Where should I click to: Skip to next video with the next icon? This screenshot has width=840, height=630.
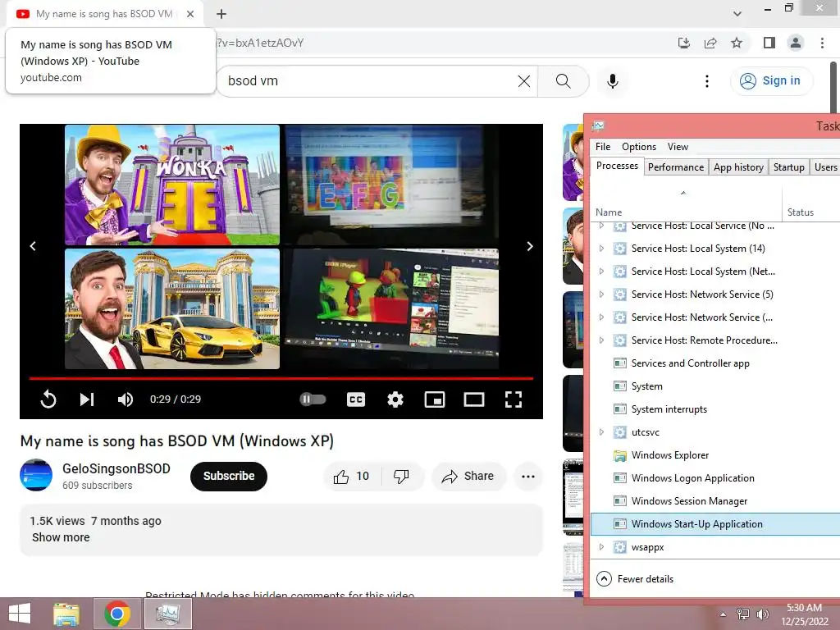point(87,399)
